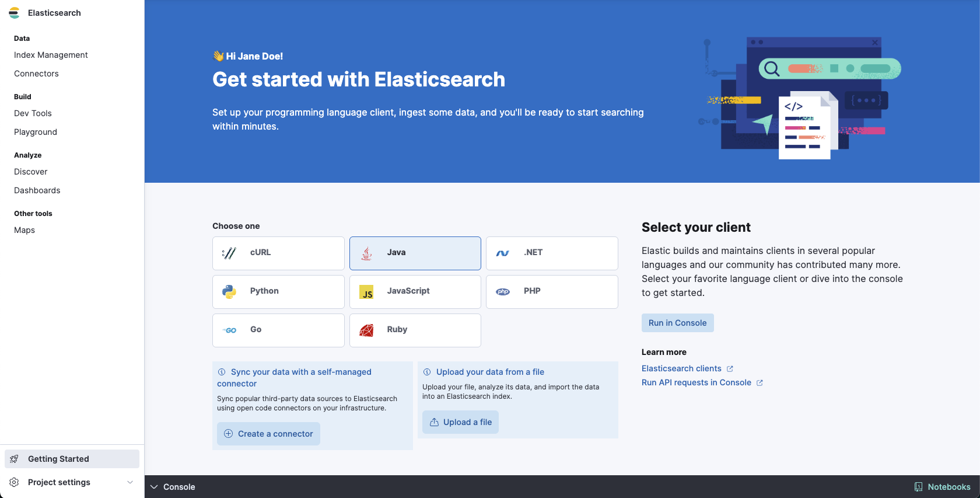The width and height of the screenshot is (980, 498).
Task: Choose the Java client option
Action: tap(415, 253)
